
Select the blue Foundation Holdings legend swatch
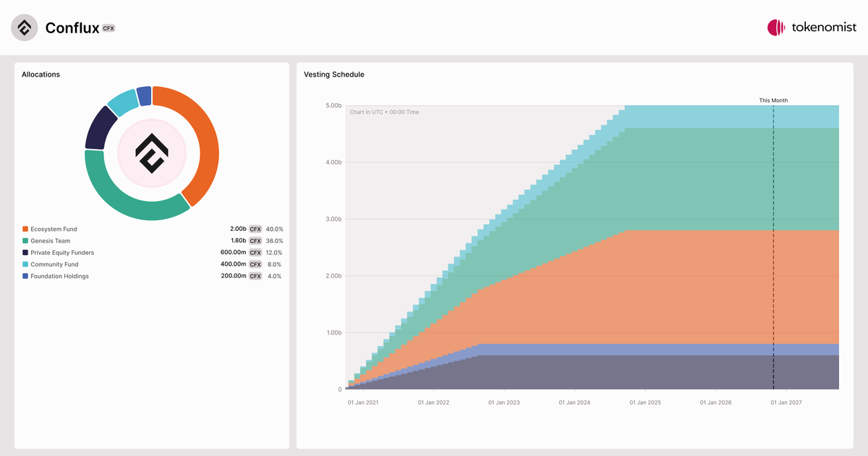(x=25, y=276)
